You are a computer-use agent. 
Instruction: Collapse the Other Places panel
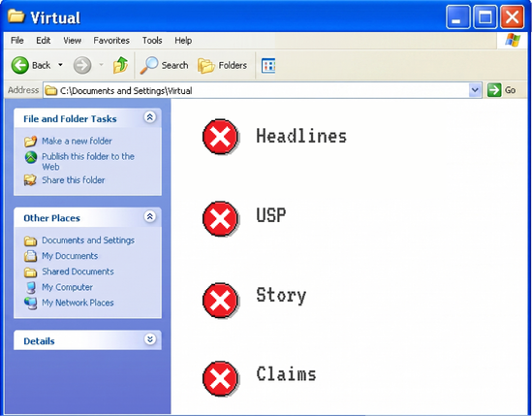pyautogui.click(x=150, y=216)
